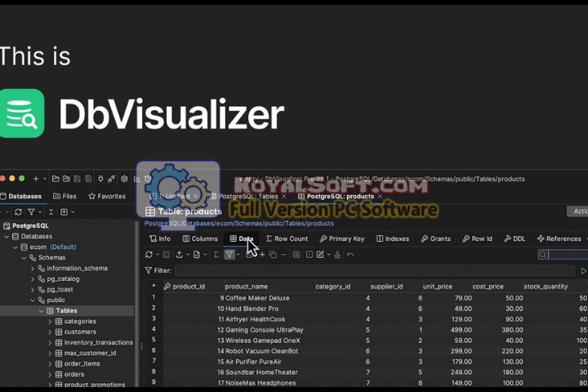The height and width of the screenshot is (392, 588).
Task: Click the open folder icon in the main toolbar
Action: [56, 179]
